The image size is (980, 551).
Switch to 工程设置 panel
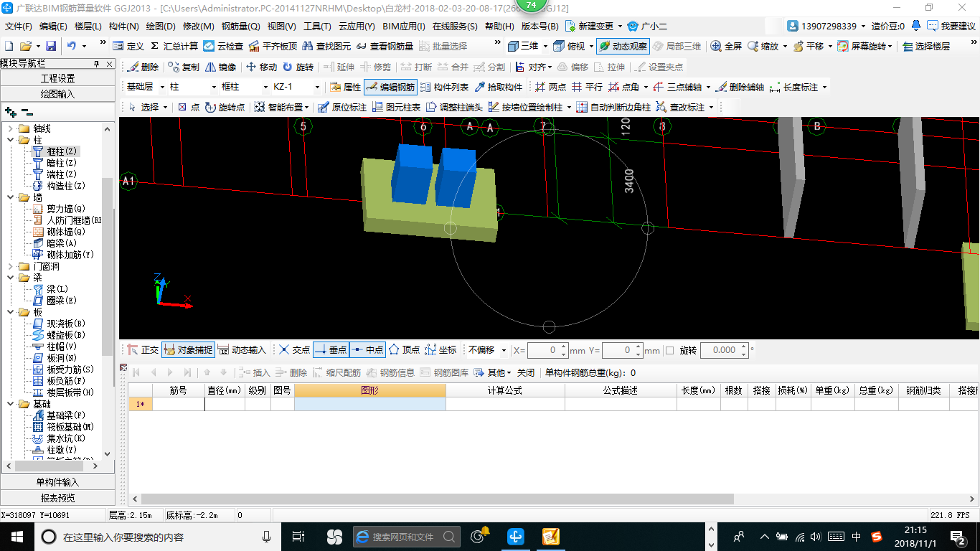click(x=57, y=78)
